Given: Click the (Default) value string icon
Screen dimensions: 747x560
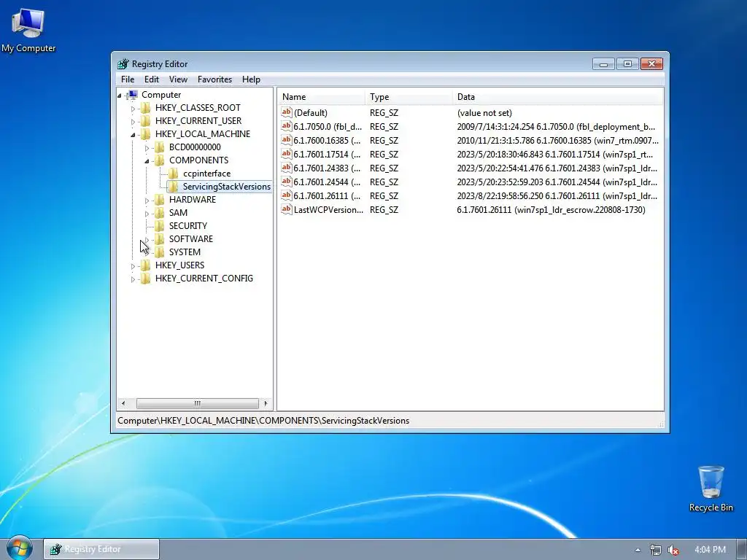Looking at the screenshot, I should 286,112.
